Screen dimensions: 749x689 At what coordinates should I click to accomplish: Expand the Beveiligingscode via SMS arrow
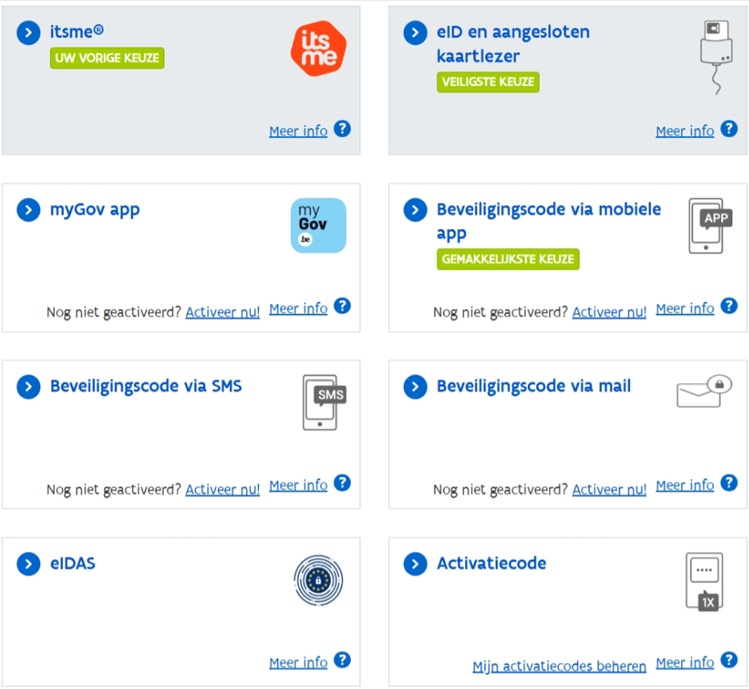(28, 387)
